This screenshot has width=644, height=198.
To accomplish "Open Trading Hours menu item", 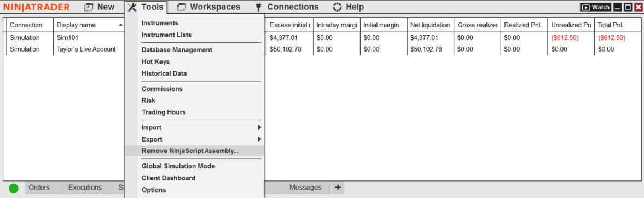I will (164, 112).
